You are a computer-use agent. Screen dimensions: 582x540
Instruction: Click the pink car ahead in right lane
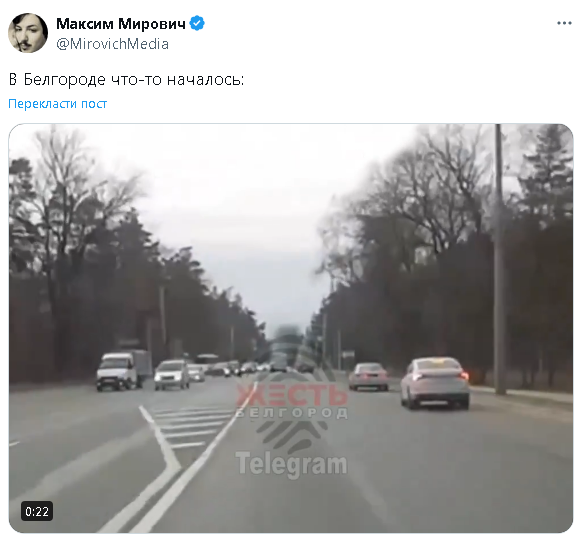click(x=368, y=377)
